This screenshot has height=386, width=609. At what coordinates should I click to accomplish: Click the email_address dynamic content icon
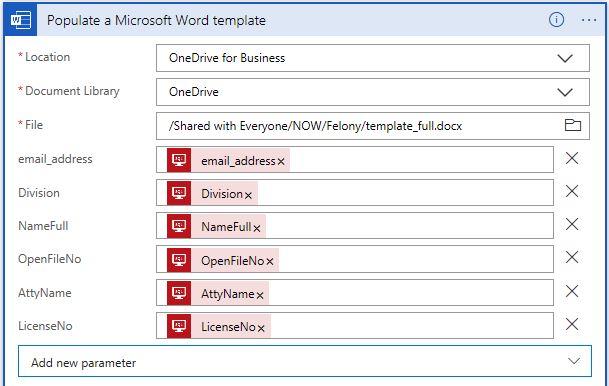point(179,160)
